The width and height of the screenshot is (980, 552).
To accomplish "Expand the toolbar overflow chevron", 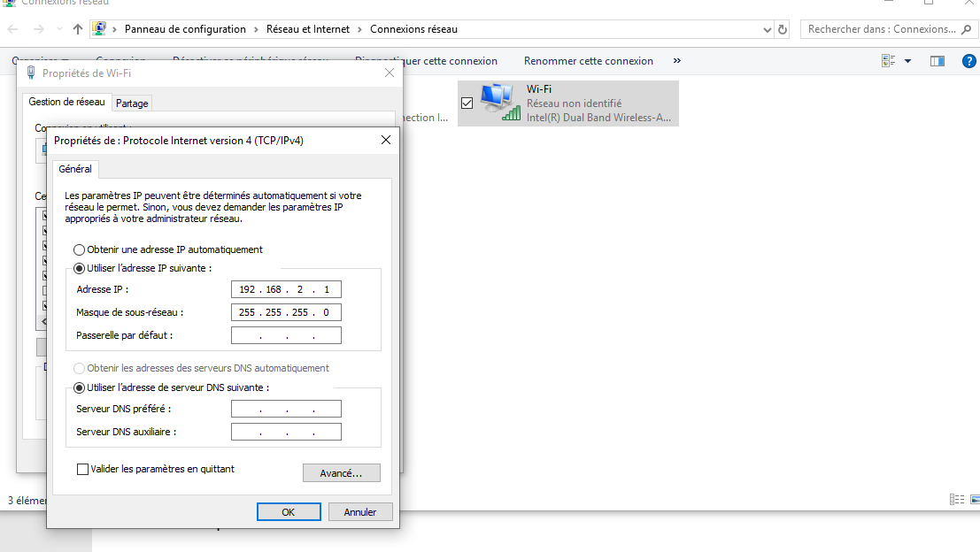I will [677, 61].
